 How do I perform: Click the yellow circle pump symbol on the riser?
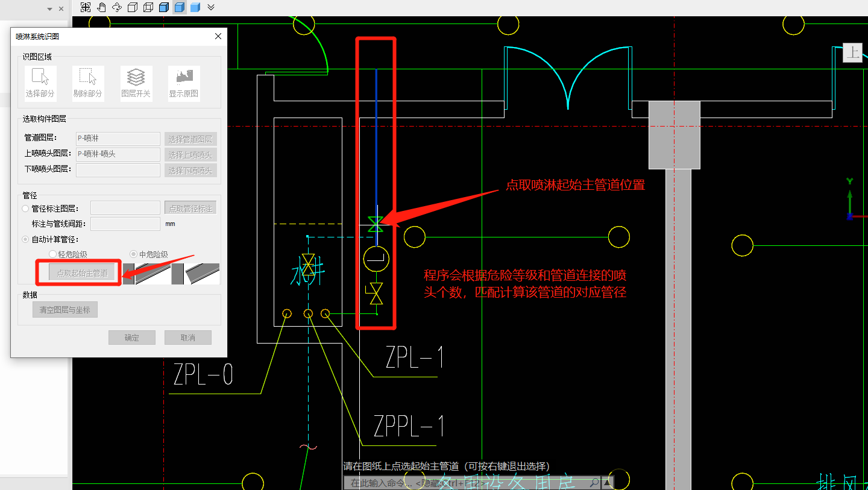[376, 260]
